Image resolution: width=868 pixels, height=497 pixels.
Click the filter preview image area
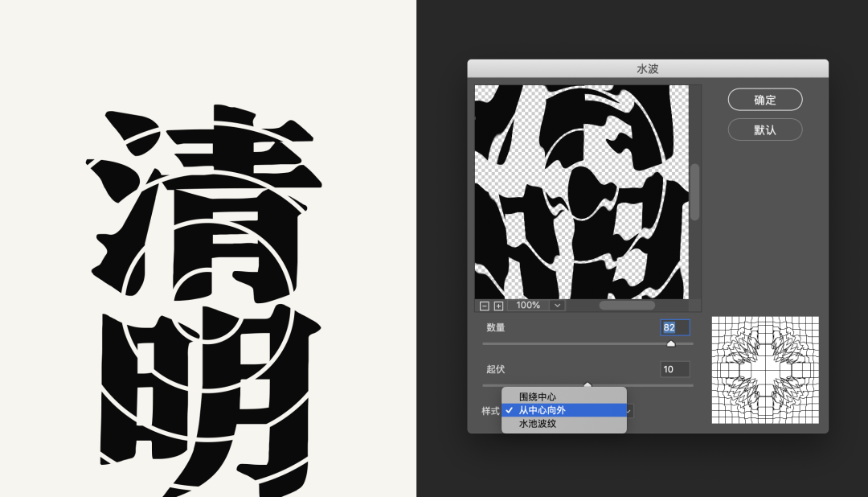click(581, 191)
